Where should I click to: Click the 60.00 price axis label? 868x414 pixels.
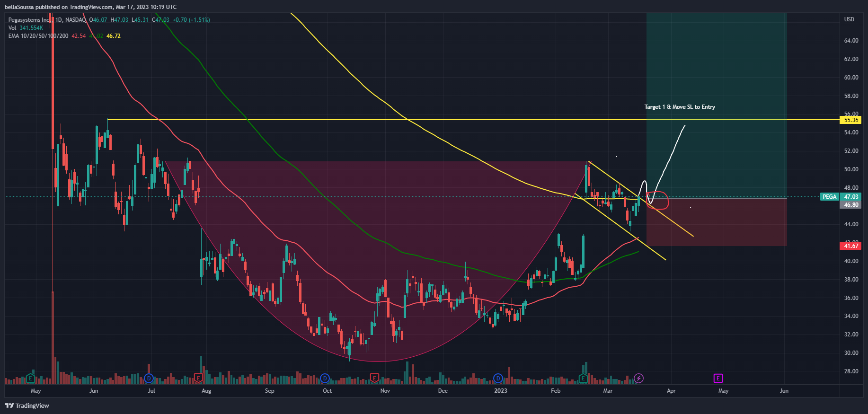[x=851, y=78]
